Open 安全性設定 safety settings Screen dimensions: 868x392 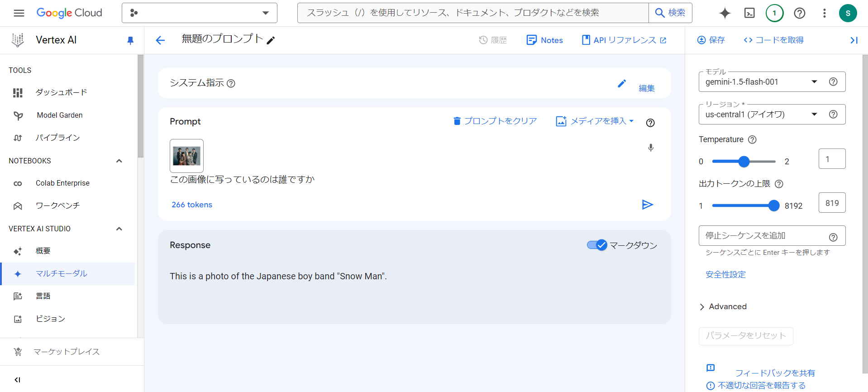click(x=725, y=274)
